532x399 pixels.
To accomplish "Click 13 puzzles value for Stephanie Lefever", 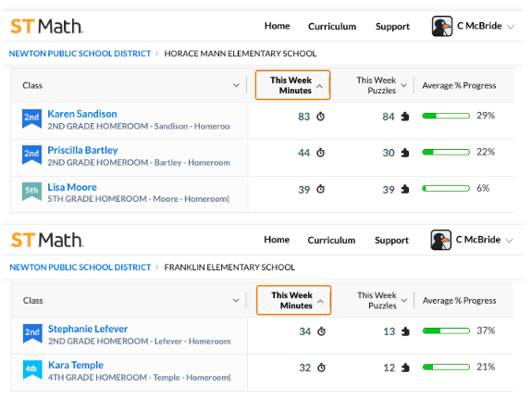I will (390, 331).
